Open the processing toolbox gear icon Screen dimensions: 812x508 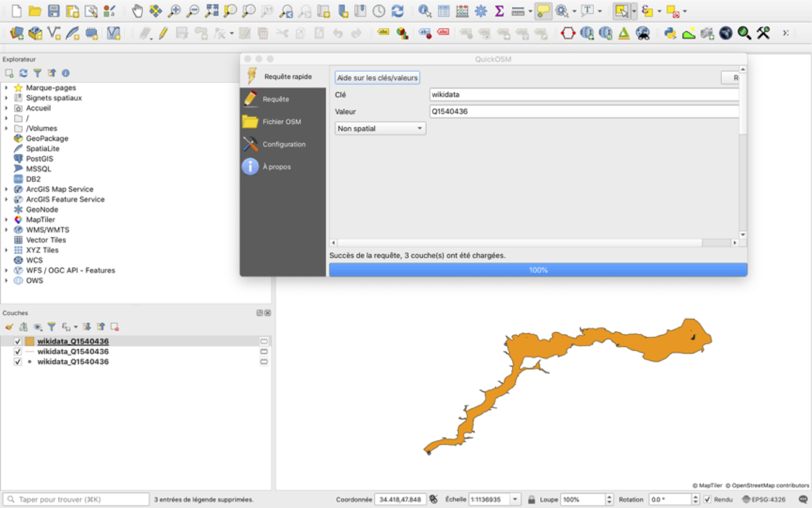coord(481,11)
